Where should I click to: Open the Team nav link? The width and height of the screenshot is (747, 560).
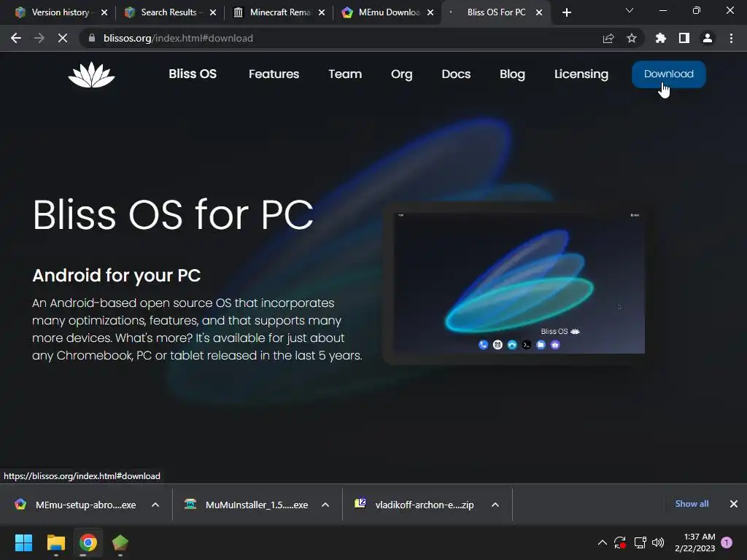[345, 74]
